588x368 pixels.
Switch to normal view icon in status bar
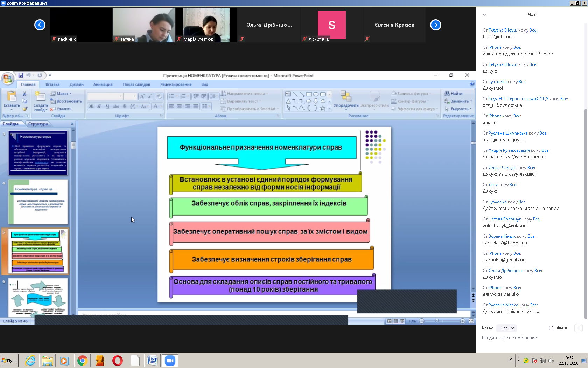coord(389,321)
